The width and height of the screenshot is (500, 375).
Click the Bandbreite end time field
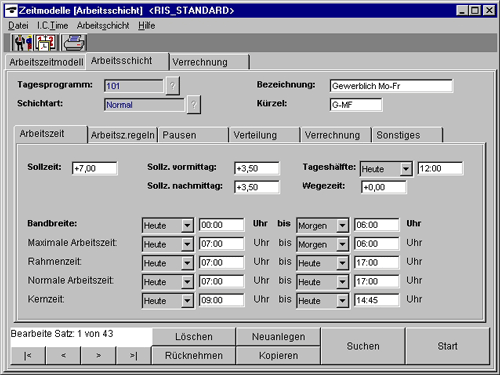[376, 225]
